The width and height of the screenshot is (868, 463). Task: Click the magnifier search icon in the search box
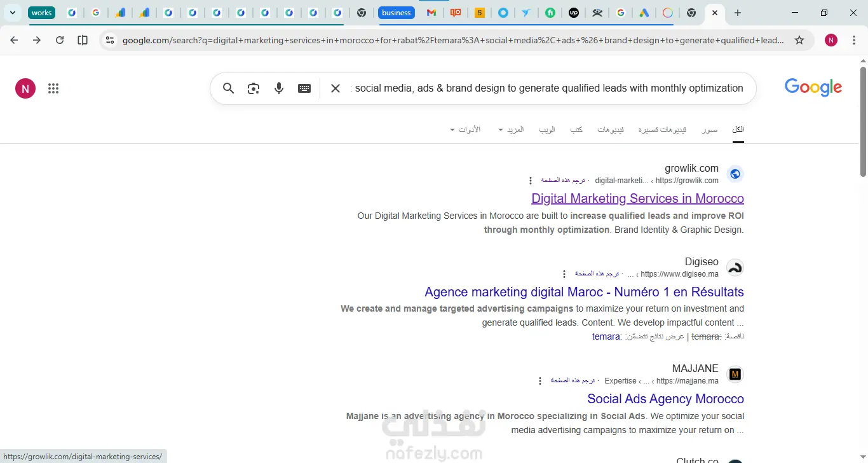(x=229, y=88)
